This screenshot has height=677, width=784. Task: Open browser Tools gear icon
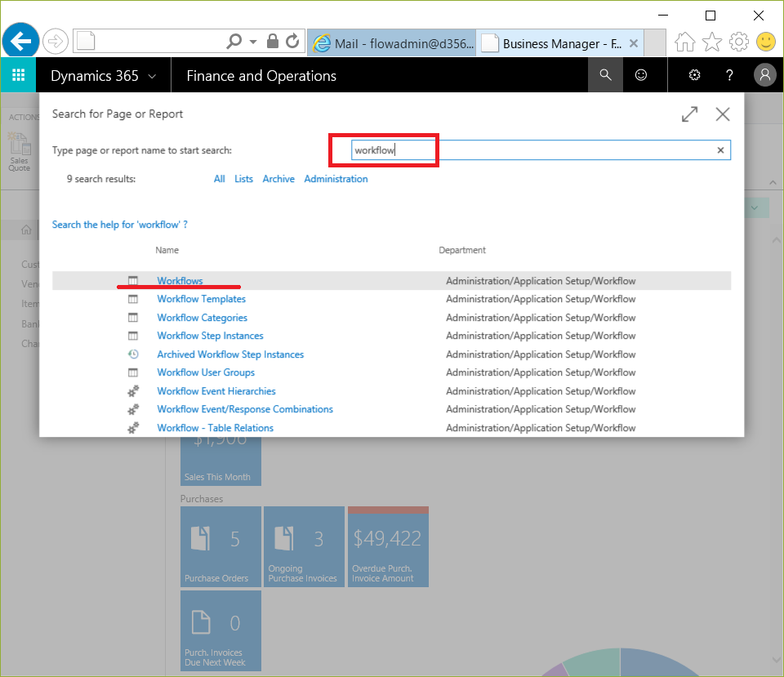(738, 42)
